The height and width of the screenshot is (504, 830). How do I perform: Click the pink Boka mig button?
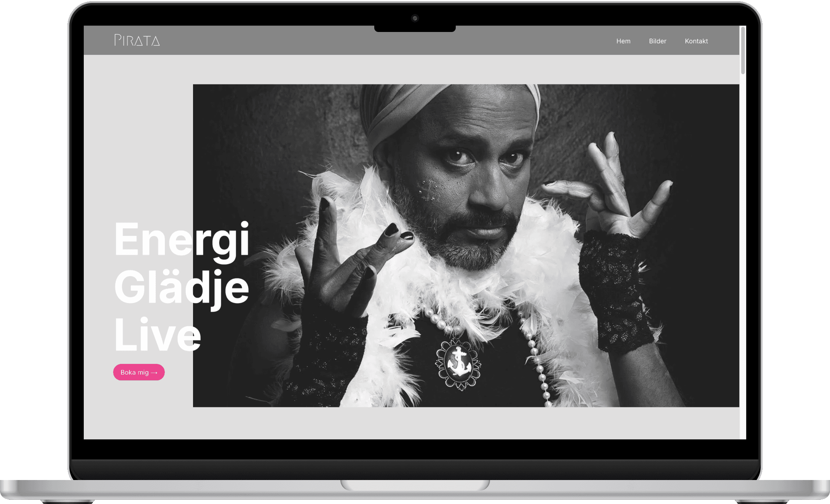[x=139, y=372]
